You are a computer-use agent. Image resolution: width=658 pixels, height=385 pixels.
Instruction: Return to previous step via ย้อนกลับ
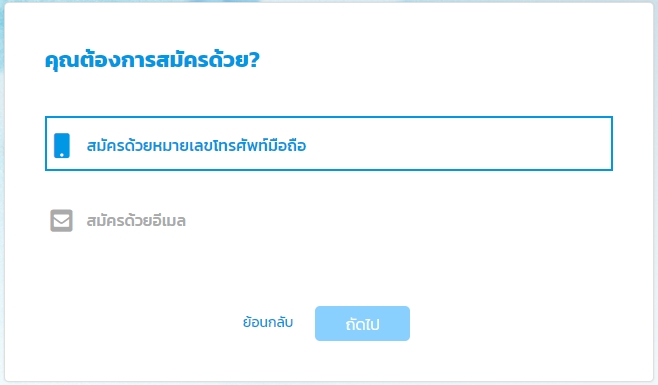[268, 322]
